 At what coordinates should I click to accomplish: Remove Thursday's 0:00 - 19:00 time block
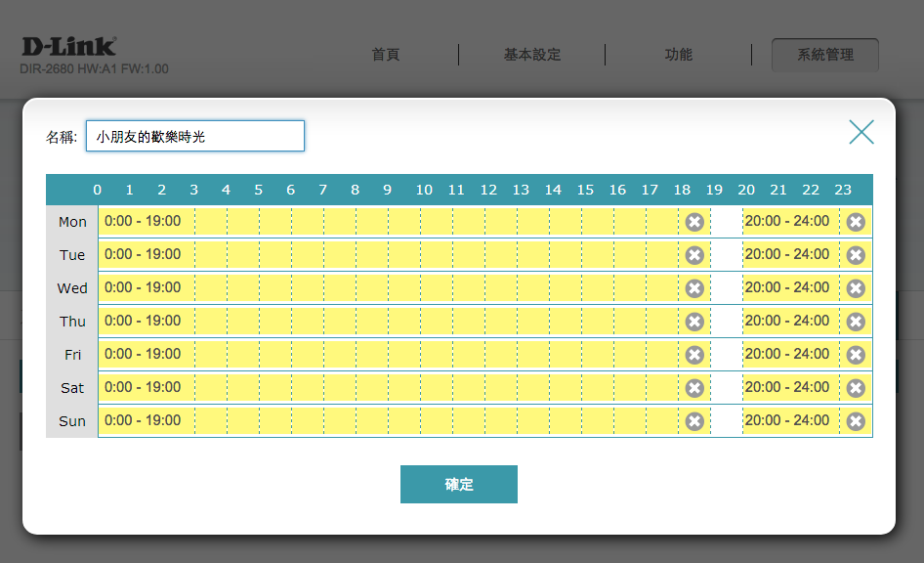[x=694, y=322]
